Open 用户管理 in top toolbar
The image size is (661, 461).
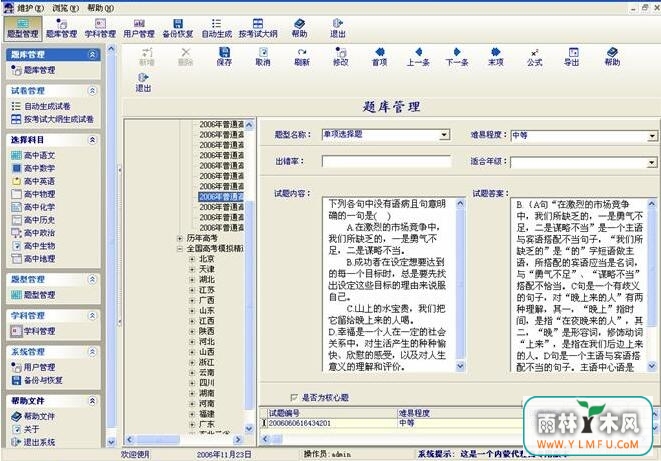139,28
